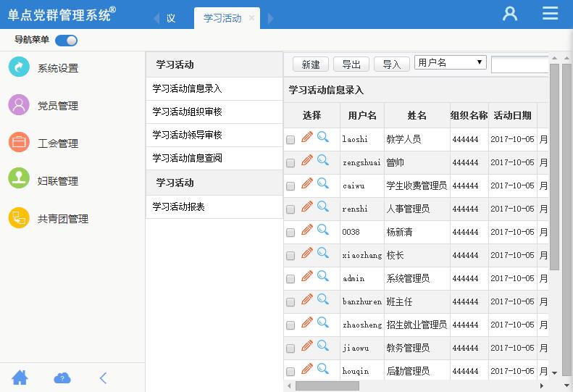
Task: View zengshuai row details with magnifier
Action: (323, 160)
